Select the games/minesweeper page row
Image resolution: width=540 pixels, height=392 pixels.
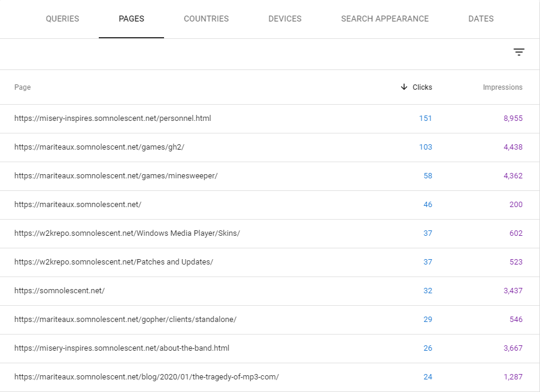116,176
